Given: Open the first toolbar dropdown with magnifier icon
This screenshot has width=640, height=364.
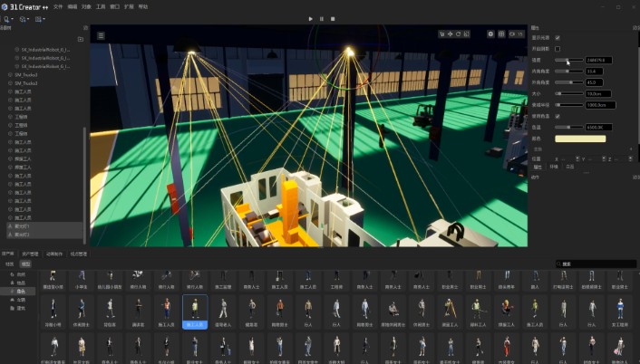Looking at the screenshot, I should click(x=7, y=18).
